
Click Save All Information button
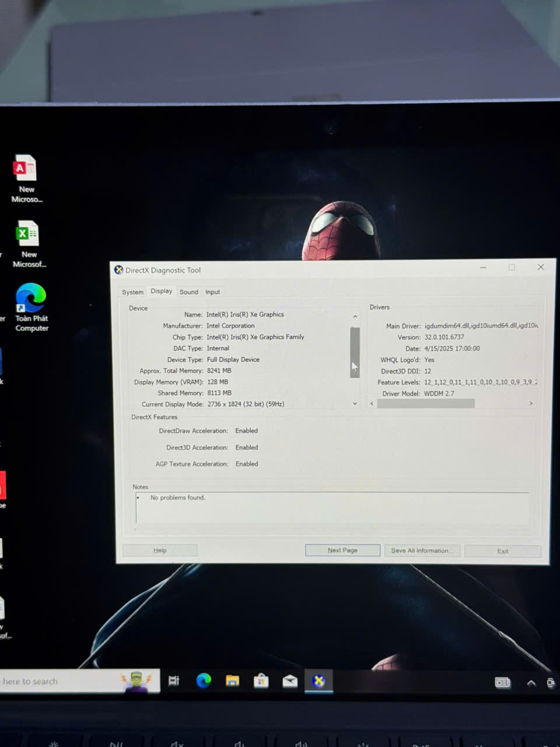pos(422,550)
